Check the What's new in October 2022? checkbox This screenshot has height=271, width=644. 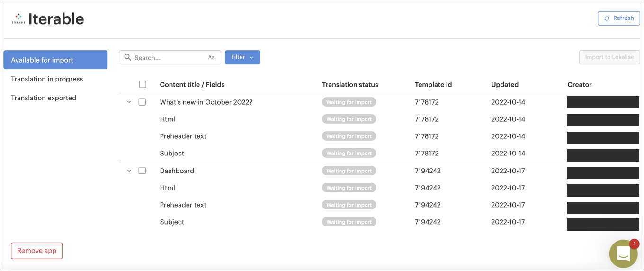[x=142, y=102]
